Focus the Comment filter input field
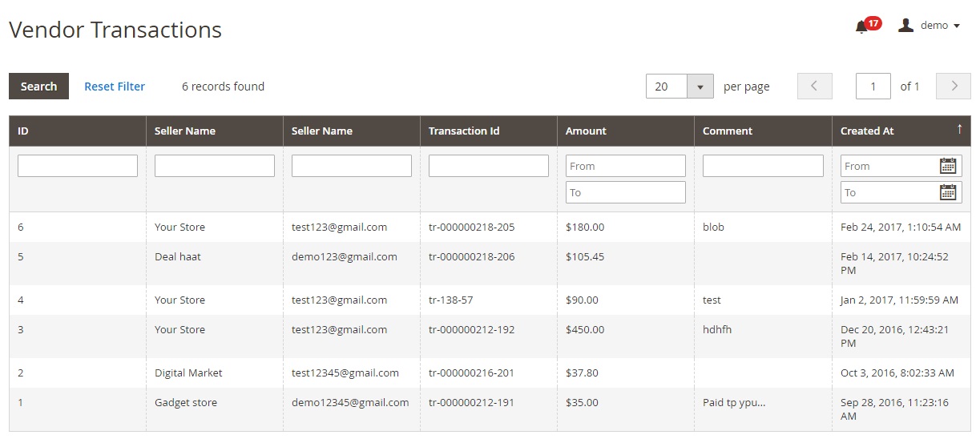Screen dimensions: 980x443 click(763, 166)
